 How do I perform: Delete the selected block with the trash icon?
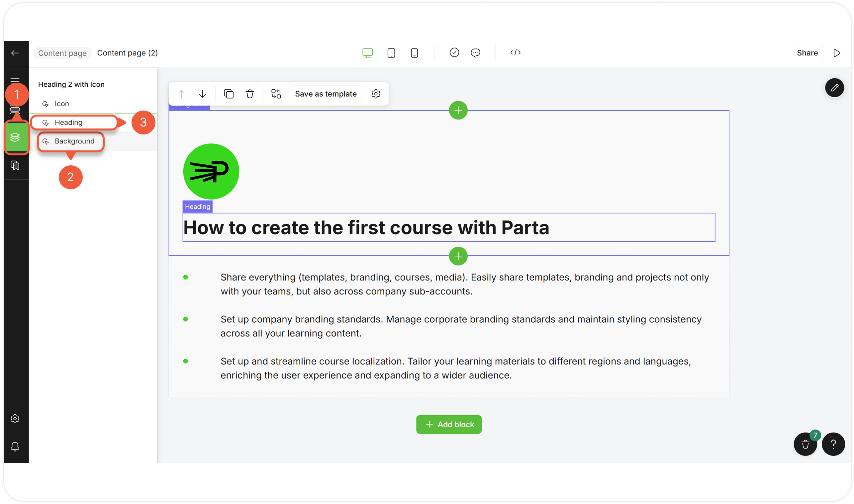pos(250,94)
